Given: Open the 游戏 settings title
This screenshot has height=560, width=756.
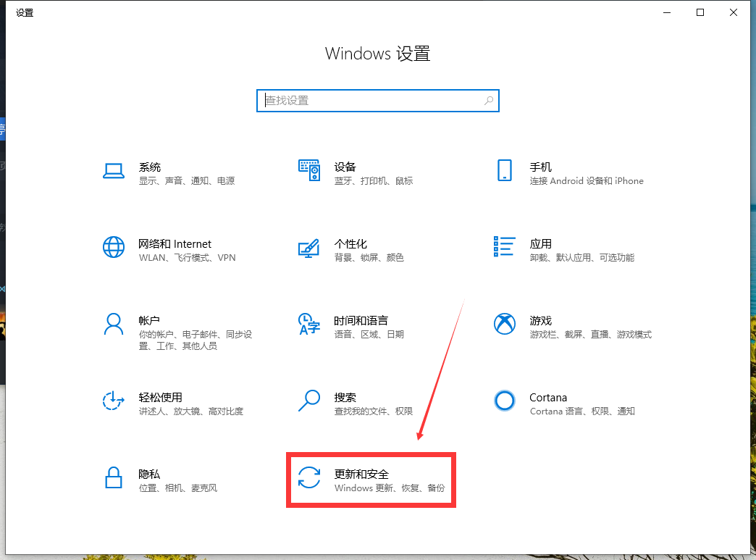Looking at the screenshot, I should coord(540,320).
